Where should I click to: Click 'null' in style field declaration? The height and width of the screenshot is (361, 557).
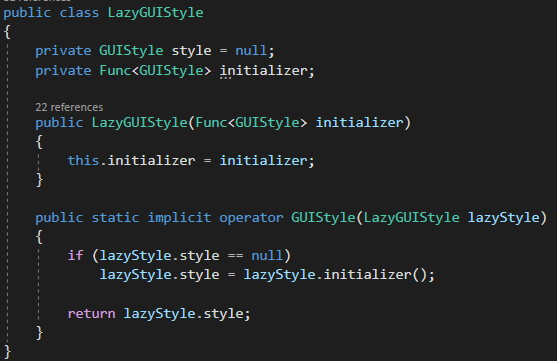point(251,50)
